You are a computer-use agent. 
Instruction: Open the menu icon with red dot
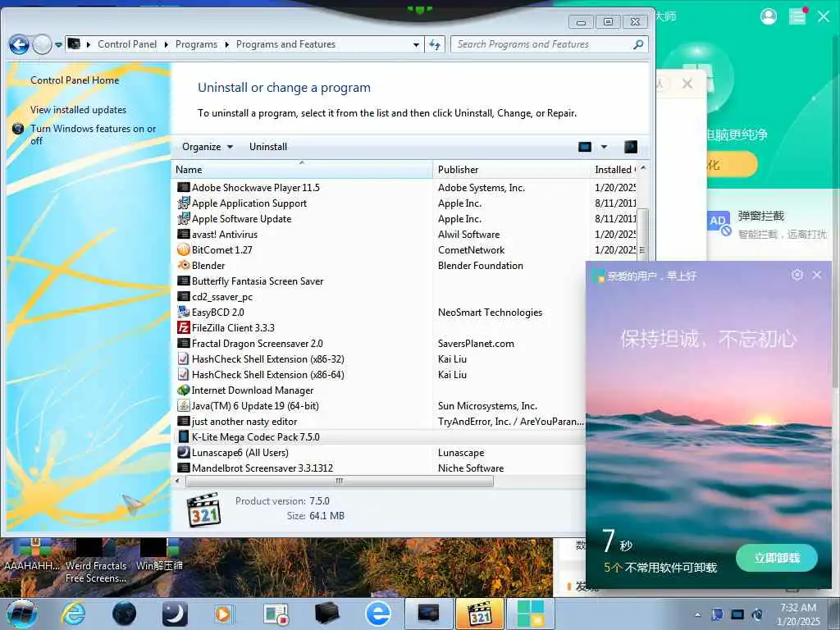pyautogui.click(x=797, y=16)
